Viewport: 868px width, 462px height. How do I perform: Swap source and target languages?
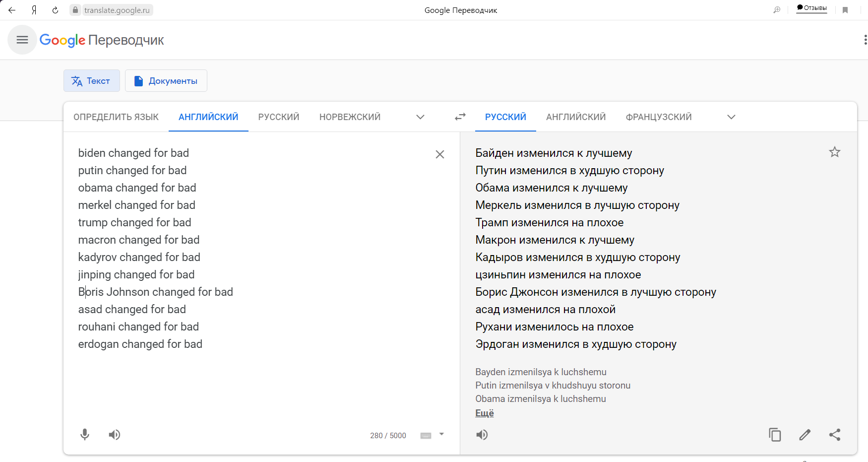pyautogui.click(x=460, y=117)
